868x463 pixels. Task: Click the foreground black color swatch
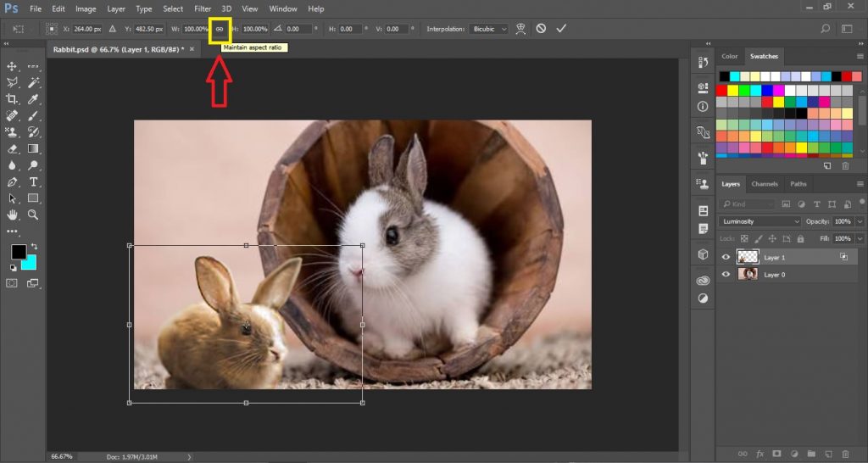(19, 252)
